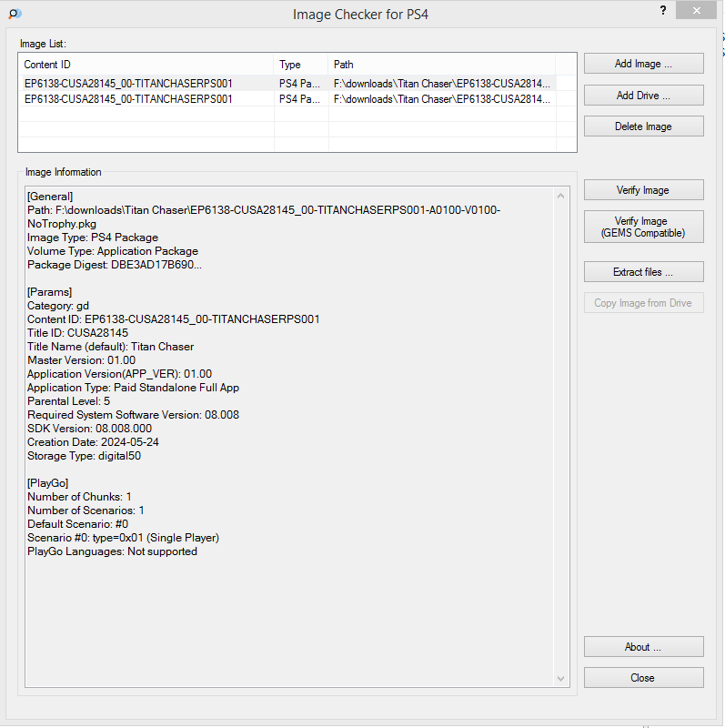This screenshot has width=725, height=728.
Task: Click Title Name (default): Titan Chaser line
Action: [x=110, y=347]
